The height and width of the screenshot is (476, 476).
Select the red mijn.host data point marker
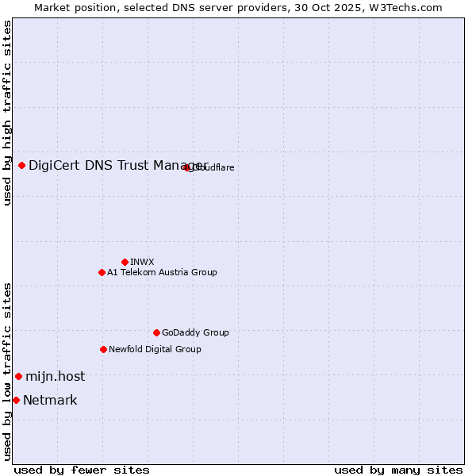18,376
